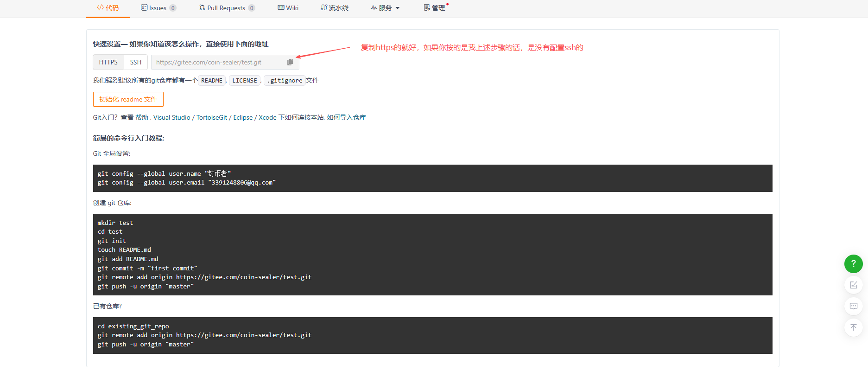The width and height of the screenshot is (868, 390).
Task: Click the green question mark help icon
Action: 854,264
